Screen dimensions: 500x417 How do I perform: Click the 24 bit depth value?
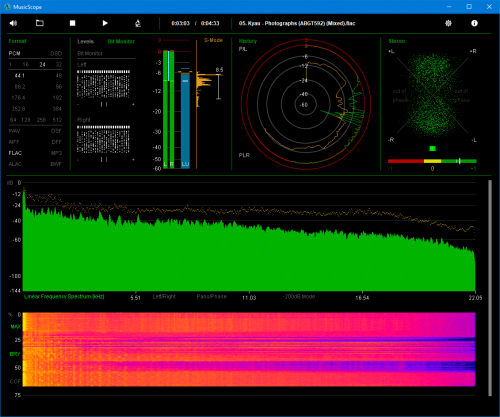(x=42, y=65)
